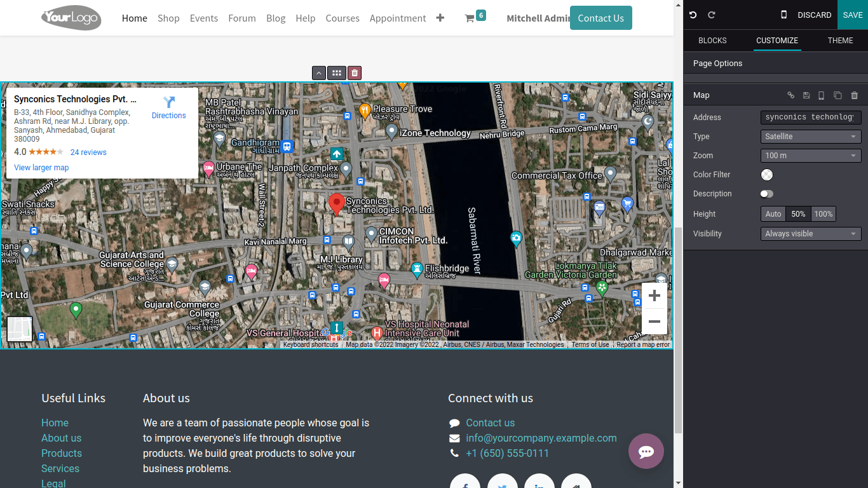
Task: Click the M.J Library marker icon
Action: pos(348,241)
